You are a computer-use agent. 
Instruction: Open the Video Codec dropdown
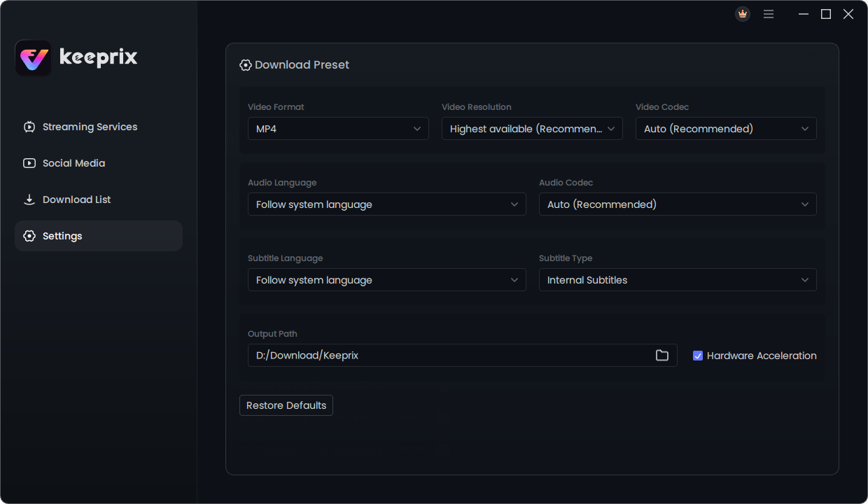coord(726,129)
